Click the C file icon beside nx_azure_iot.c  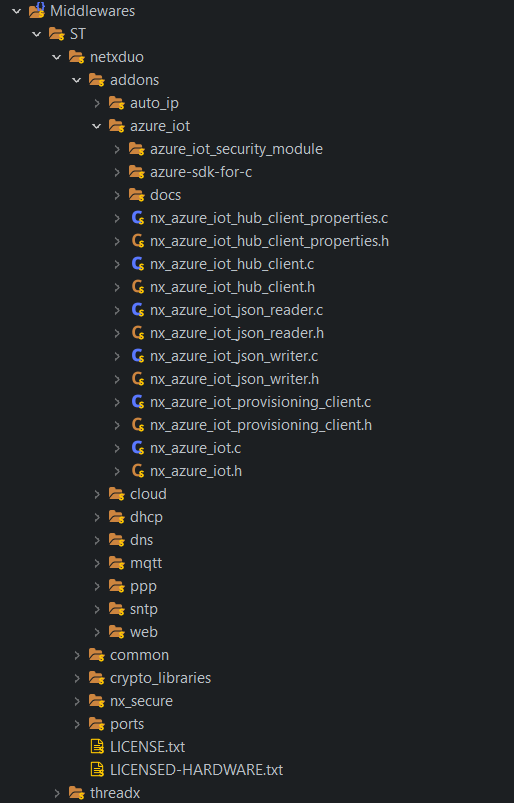click(x=138, y=448)
